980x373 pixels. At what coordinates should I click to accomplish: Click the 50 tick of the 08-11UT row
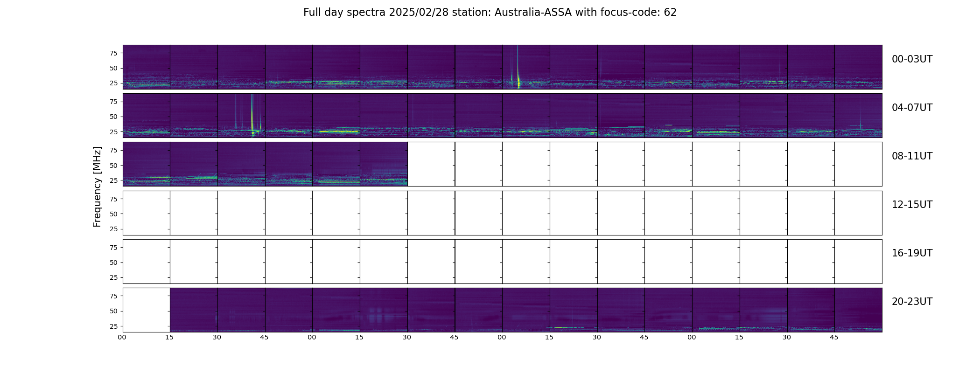pos(113,166)
